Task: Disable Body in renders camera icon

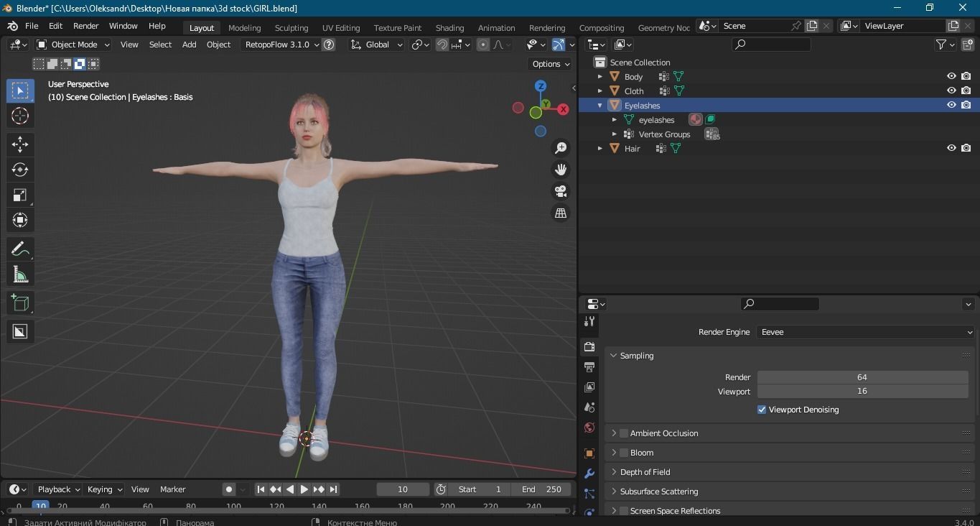Action: (x=966, y=76)
